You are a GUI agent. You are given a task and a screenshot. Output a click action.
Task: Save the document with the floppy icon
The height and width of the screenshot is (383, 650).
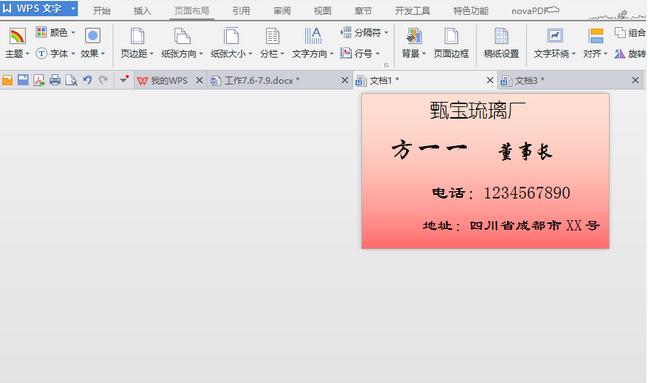(x=23, y=80)
